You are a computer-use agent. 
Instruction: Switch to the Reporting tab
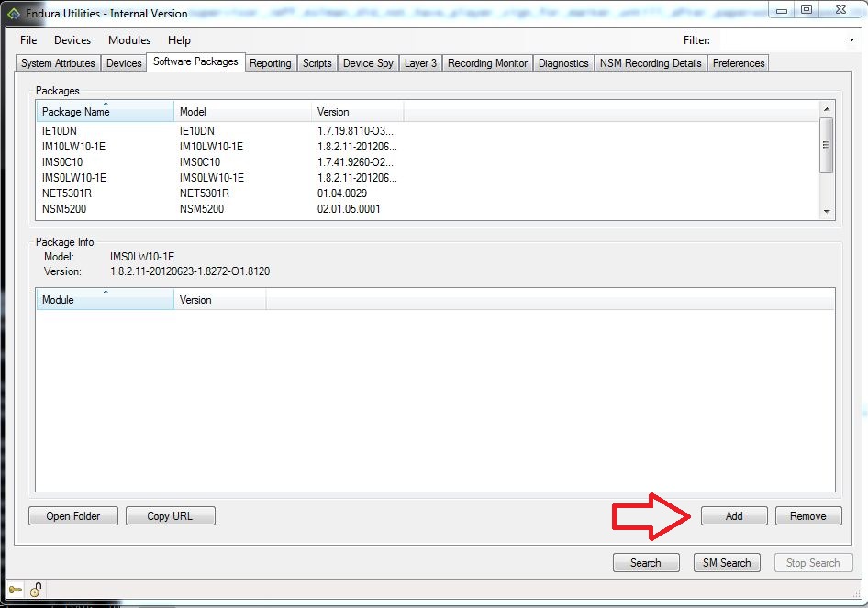[x=271, y=62]
